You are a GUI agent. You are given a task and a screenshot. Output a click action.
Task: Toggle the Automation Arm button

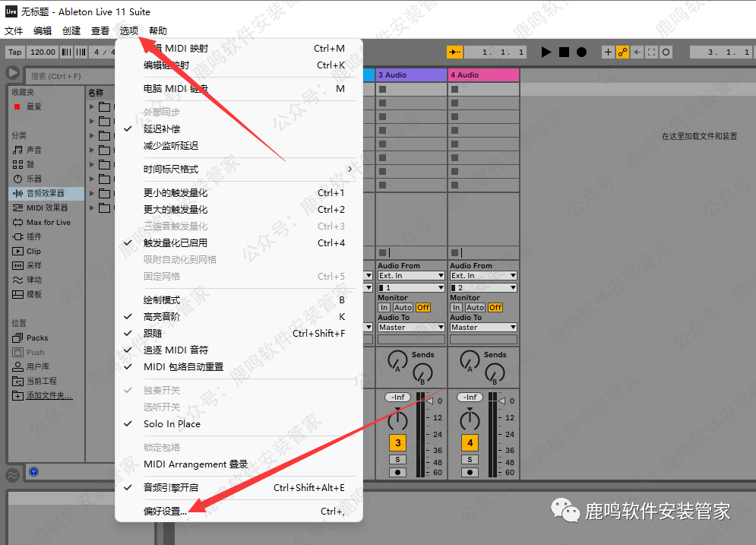tap(622, 52)
